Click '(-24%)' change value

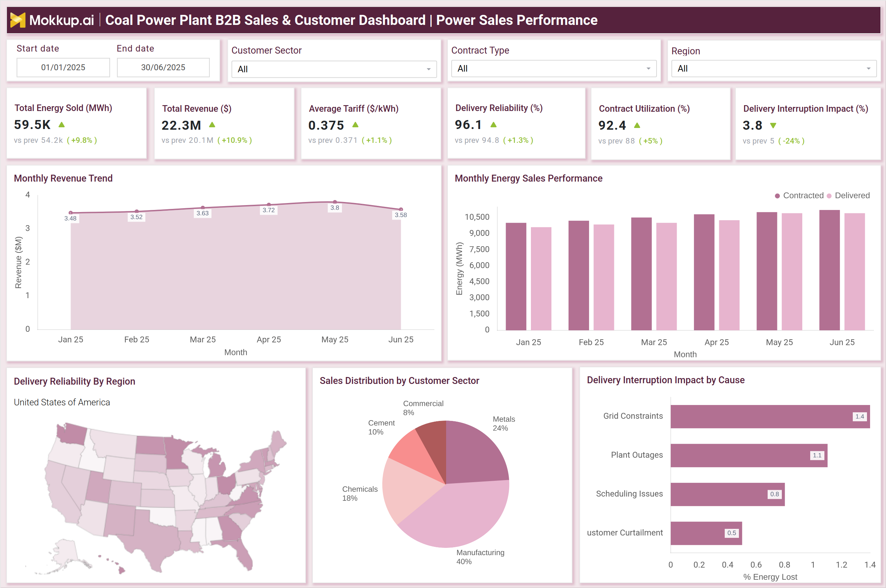[791, 141]
